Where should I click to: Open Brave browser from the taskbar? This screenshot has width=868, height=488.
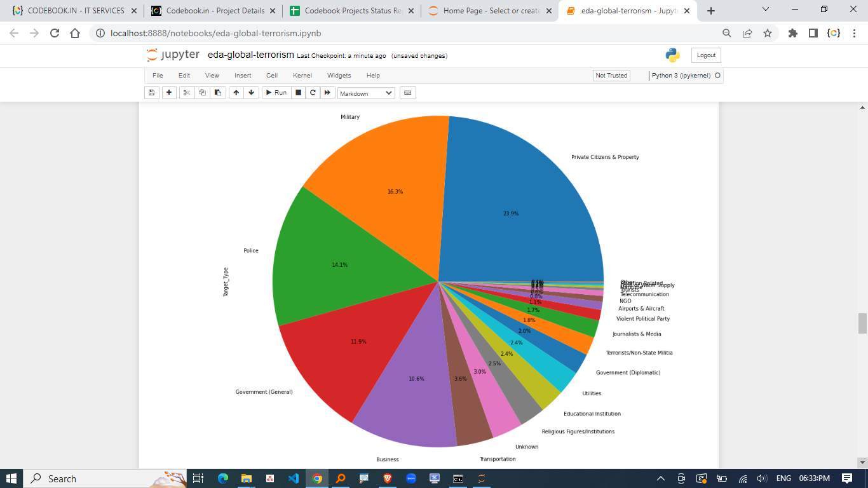pyautogui.click(x=388, y=478)
